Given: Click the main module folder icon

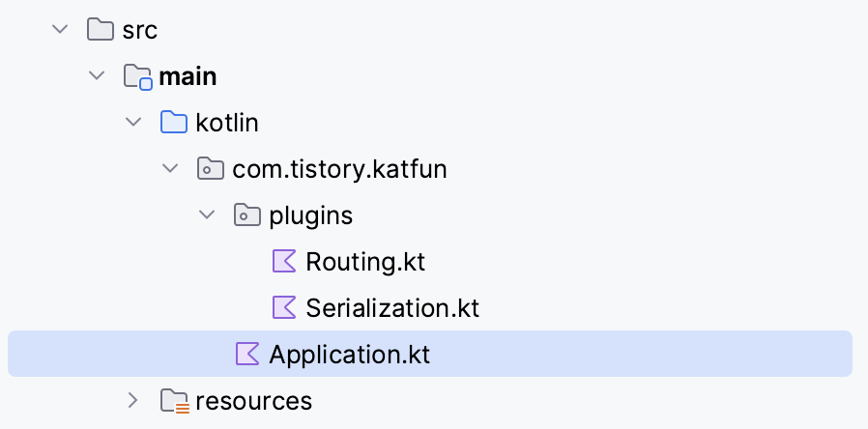Looking at the screenshot, I should tap(138, 76).
